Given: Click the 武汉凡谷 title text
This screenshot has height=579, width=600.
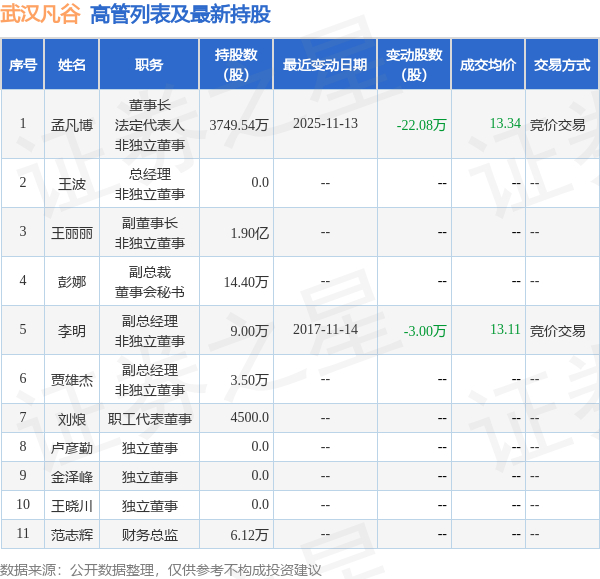Looking at the screenshot, I should [40, 14].
